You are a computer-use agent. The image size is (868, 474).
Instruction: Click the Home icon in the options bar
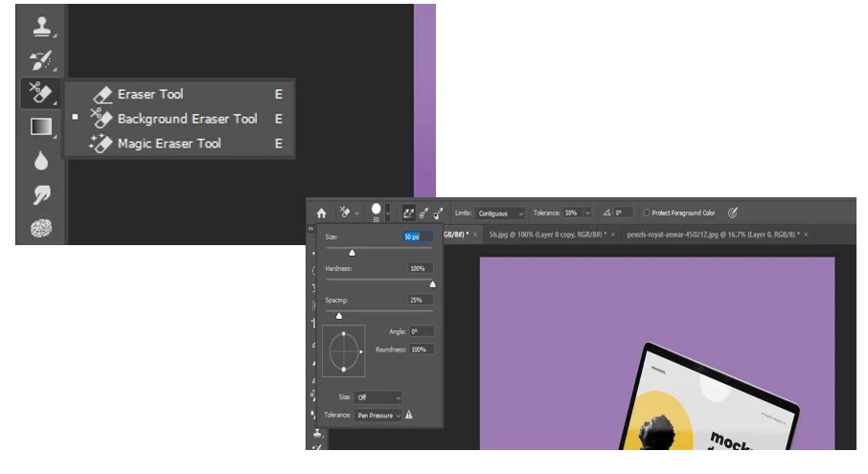click(321, 213)
